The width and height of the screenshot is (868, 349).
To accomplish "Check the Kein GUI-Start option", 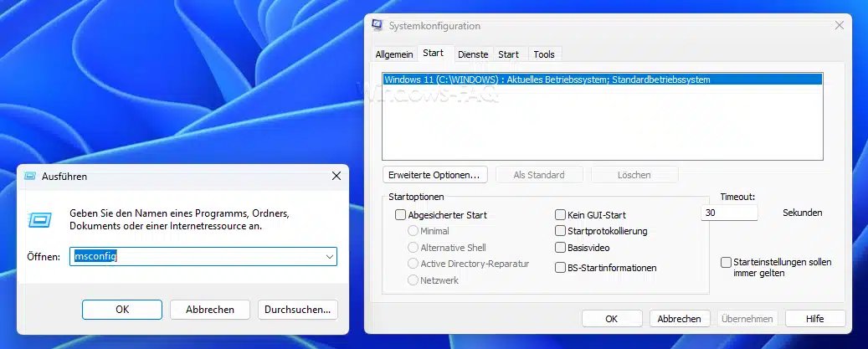I will [x=560, y=215].
